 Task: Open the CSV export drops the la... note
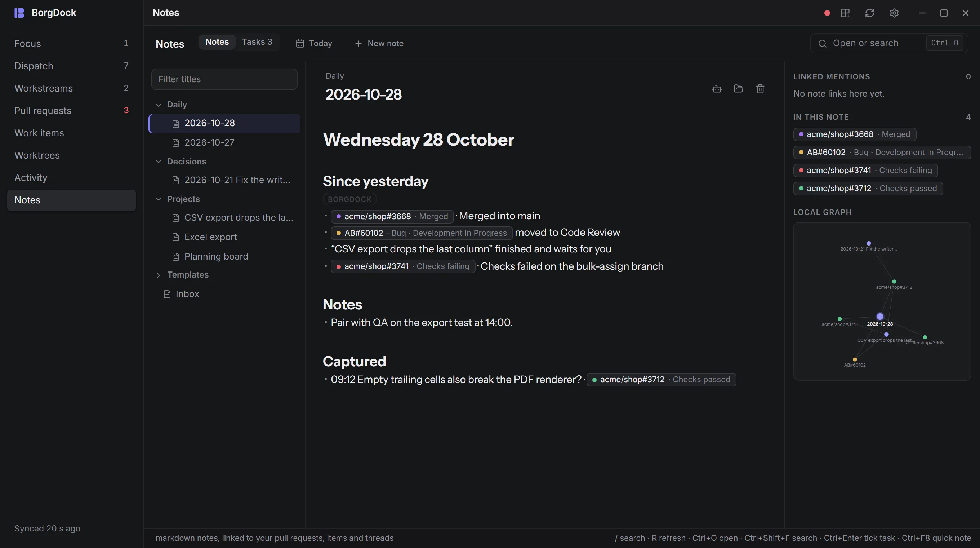pos(224,218)
